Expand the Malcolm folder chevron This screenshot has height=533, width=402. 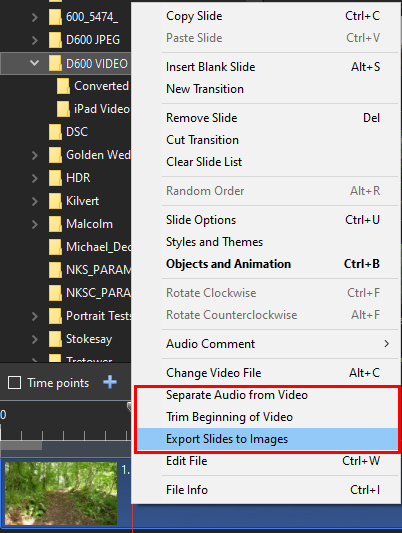(x=34, y=224)
